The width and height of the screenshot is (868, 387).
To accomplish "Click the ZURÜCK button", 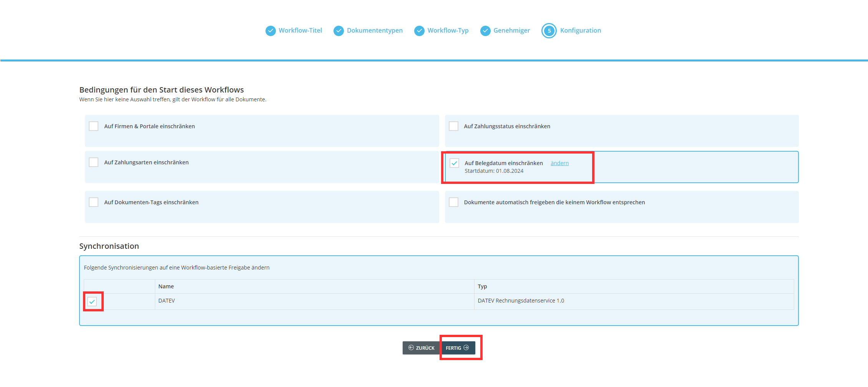I will (x=422, y=348).
